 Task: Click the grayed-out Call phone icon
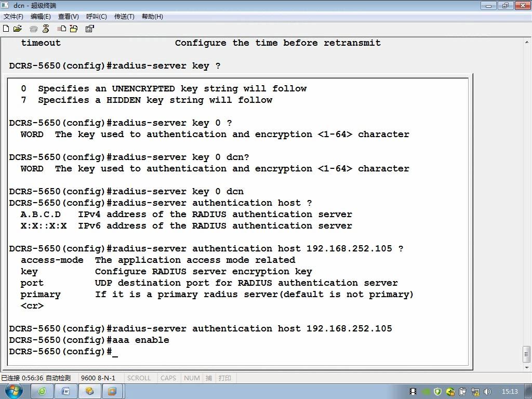pos(34,29)
